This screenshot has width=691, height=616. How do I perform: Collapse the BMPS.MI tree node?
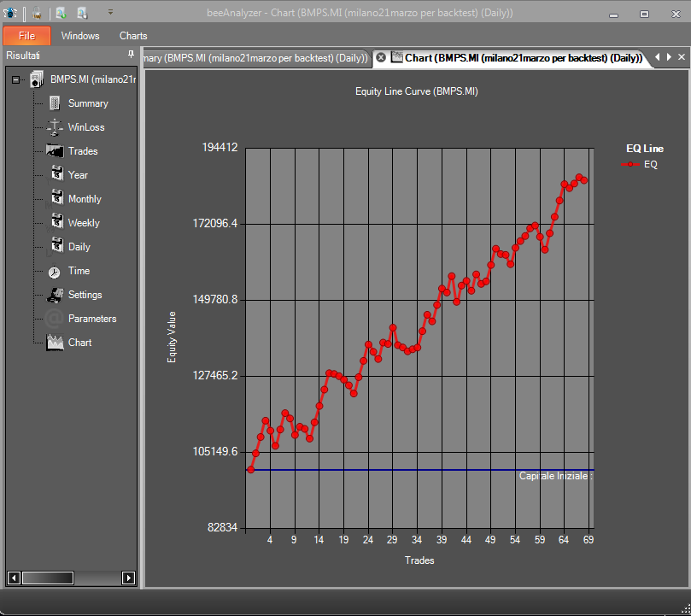coord(16,79)
